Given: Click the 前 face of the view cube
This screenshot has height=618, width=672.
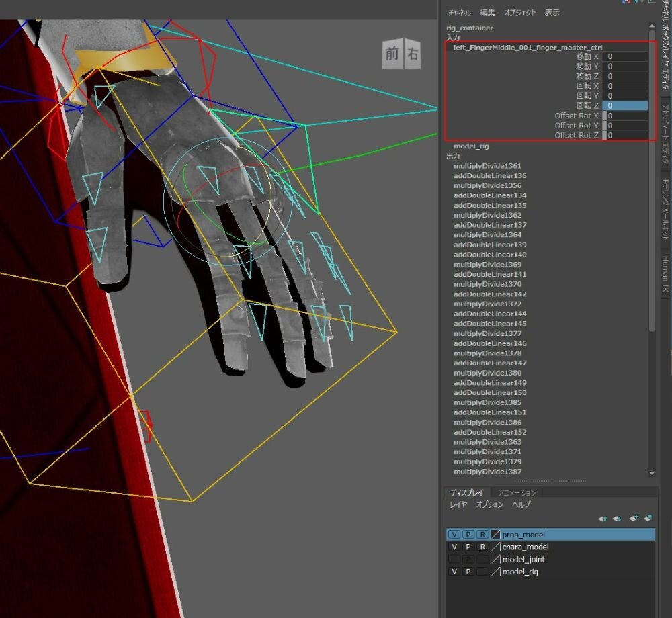Looking at the screenshot, I should click(x=392, y=54).
